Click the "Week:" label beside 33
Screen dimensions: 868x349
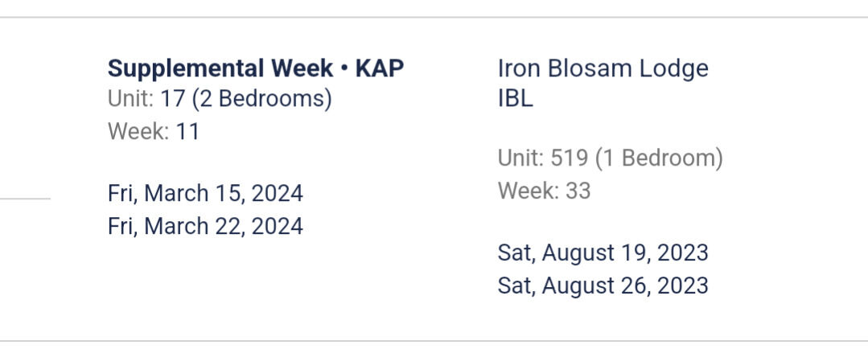(x=529, y=191)
